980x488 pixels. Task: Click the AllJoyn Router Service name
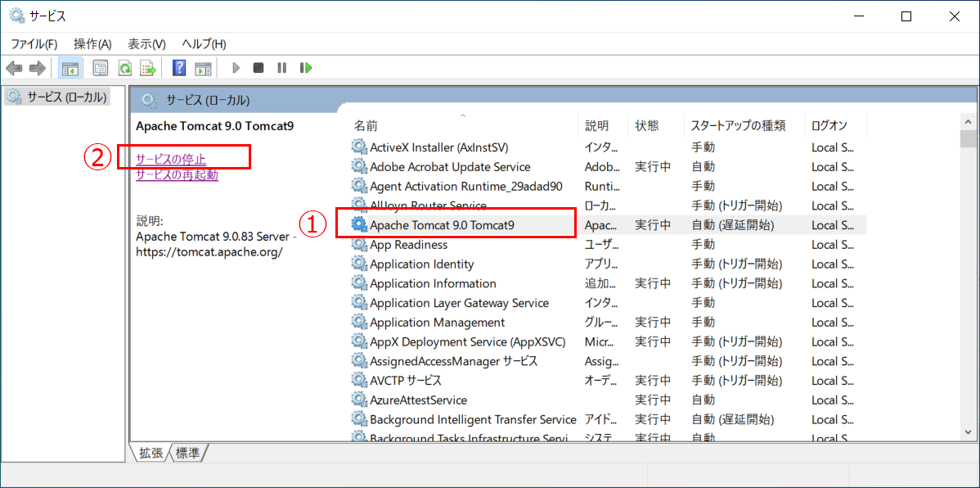tap(428, 206)
